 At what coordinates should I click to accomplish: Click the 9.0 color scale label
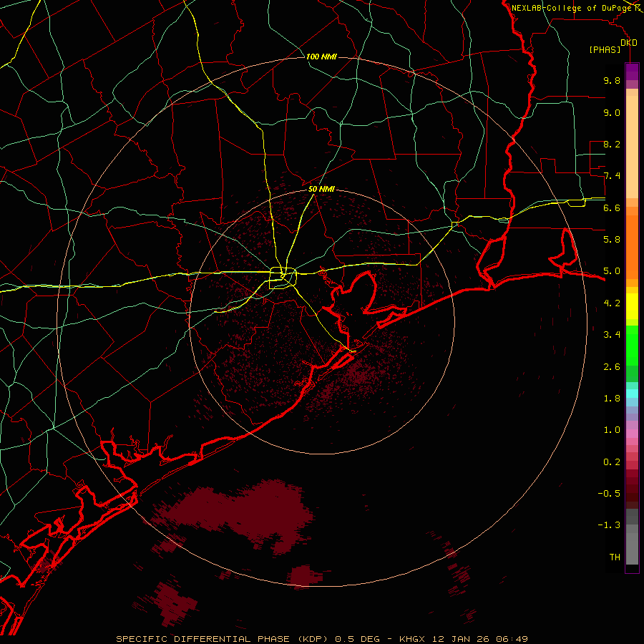point(612,112)
